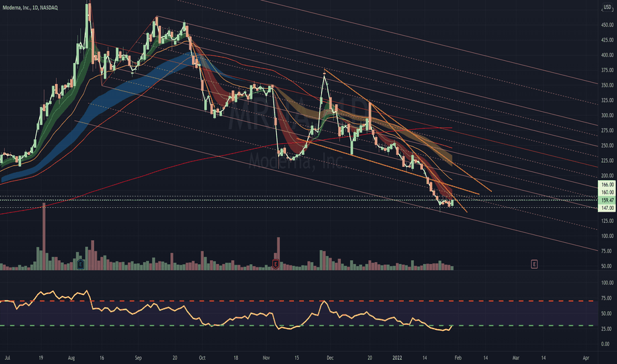The height and width of the screenshot is (364, 617).
Task: Click the Oct date label
Action: 203,358
